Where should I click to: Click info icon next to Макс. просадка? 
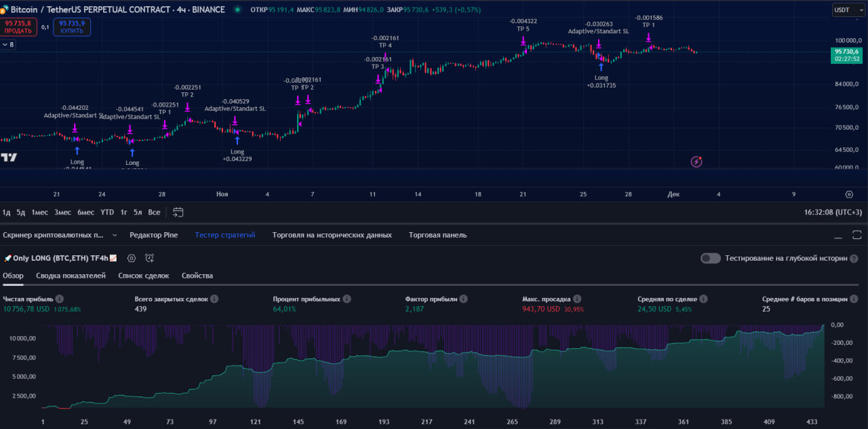[576, 299]
